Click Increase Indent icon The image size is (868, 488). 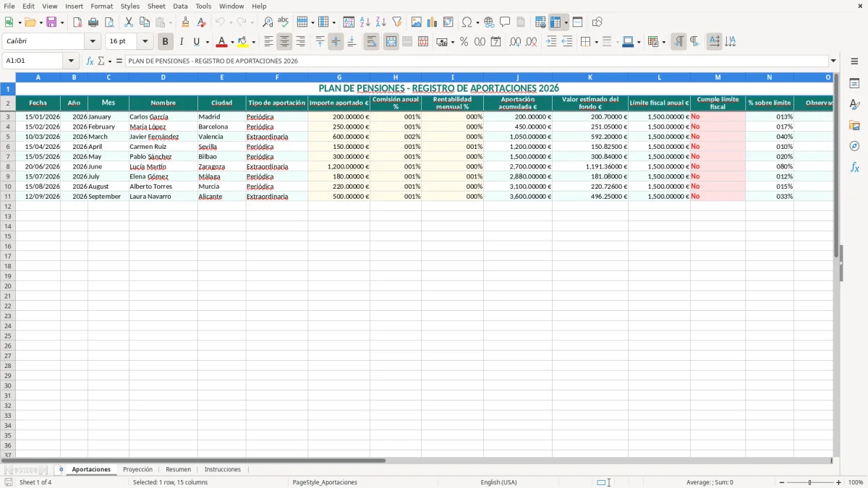[551, 42]
